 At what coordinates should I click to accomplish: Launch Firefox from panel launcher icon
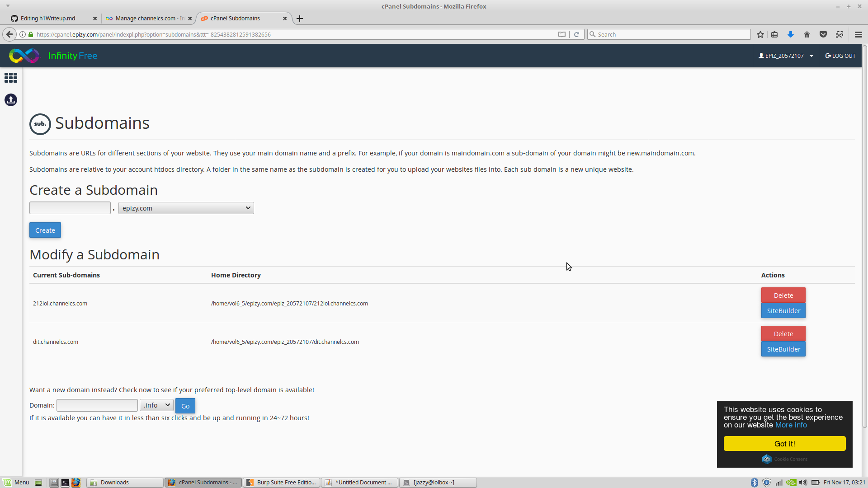click(76, 483)
